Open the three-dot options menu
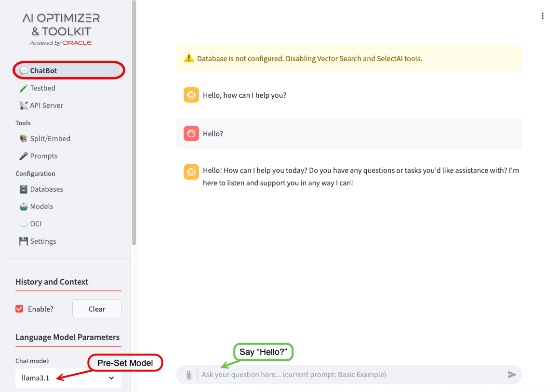The width and height of the screenshot is (560, 392). 543,16
